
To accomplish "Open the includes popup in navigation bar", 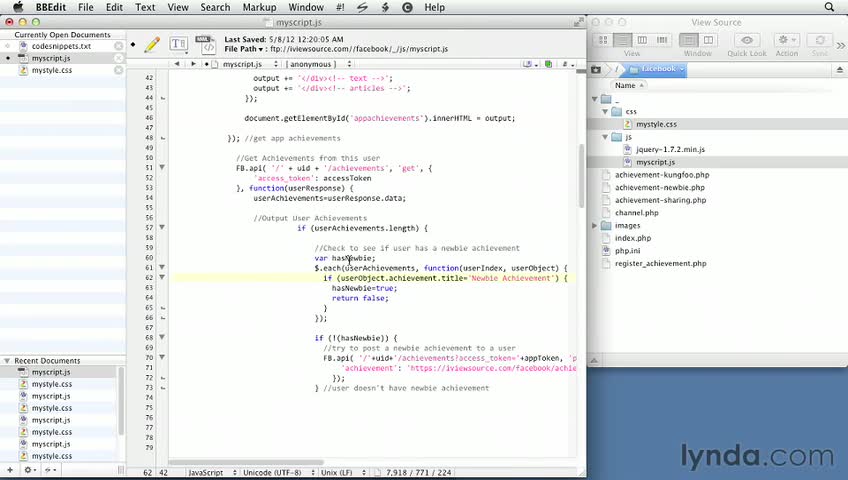I will point(530,64).
